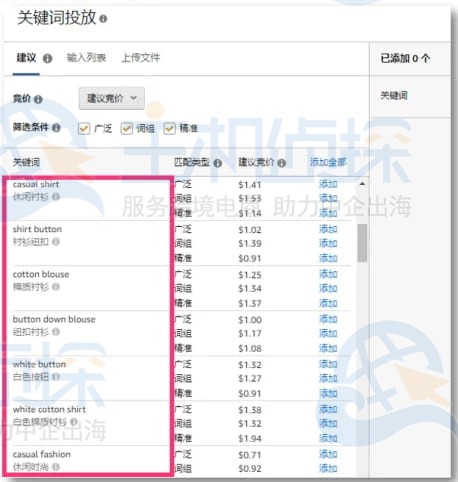Click info icon after 白色棉质衬衫 translation
This screenshot has height=482, width=458.
click(x=74, y=422)
